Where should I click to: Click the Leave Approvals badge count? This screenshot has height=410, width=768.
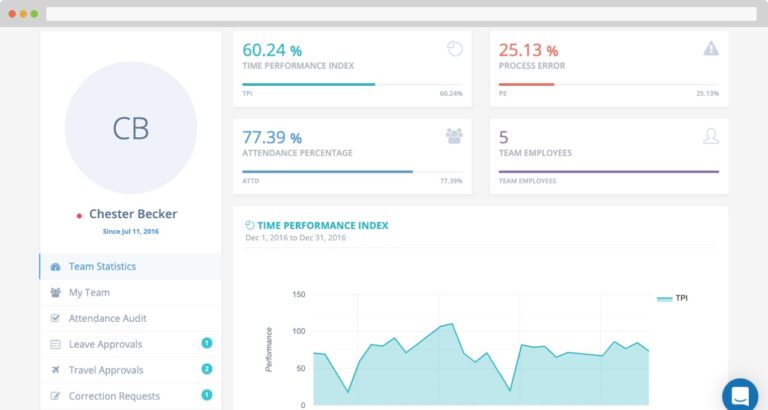[x=207, y=343]
